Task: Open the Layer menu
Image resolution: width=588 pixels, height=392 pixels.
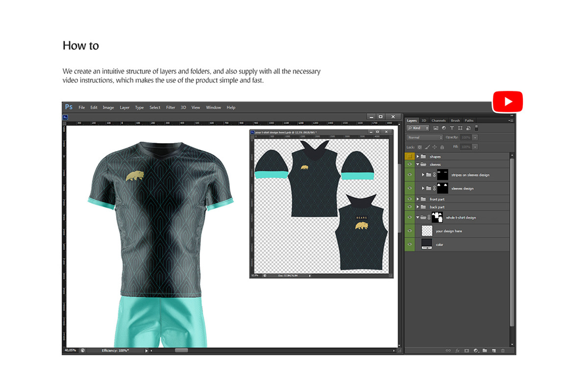Action: tap(125, 107)
